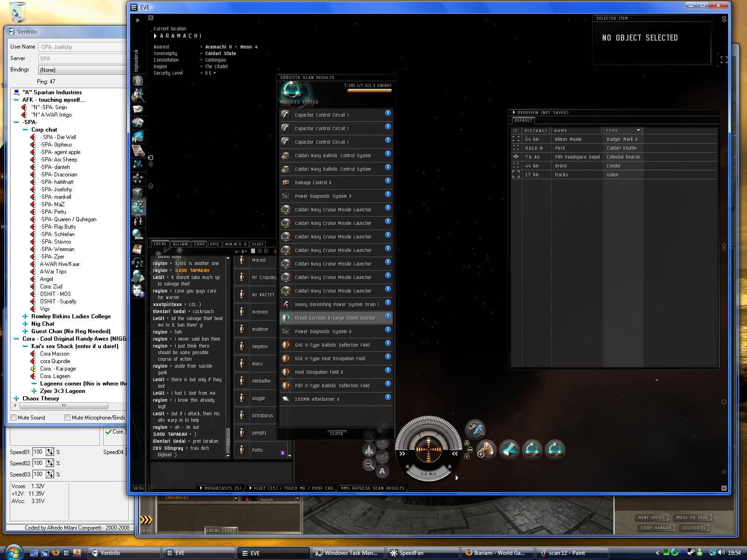Click Move HQ Here button

pos(692,518)
